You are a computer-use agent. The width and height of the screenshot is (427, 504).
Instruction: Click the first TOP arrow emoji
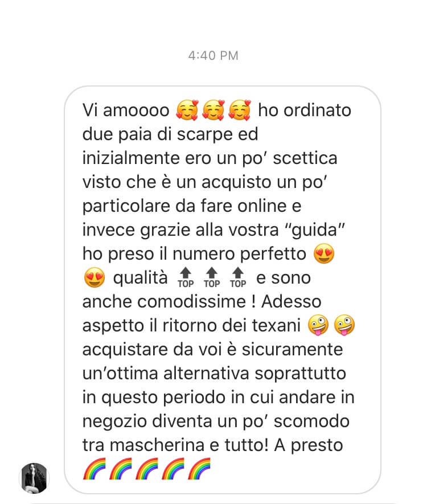coord(186,277)
